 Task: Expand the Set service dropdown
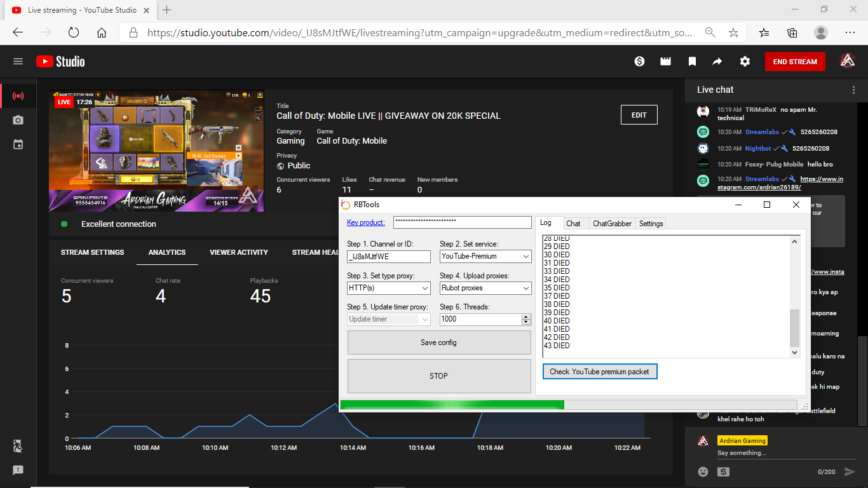tap(485, 256)
